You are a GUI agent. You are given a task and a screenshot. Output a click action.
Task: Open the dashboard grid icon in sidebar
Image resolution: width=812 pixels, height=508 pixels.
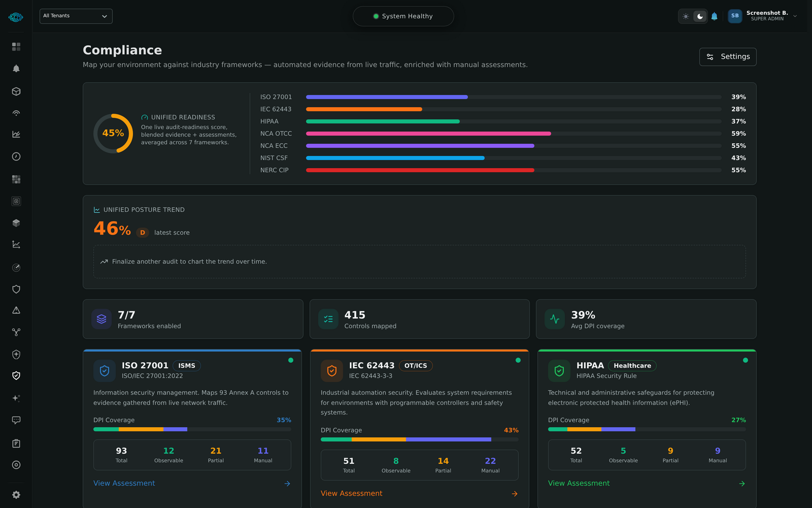pos(16,47)
